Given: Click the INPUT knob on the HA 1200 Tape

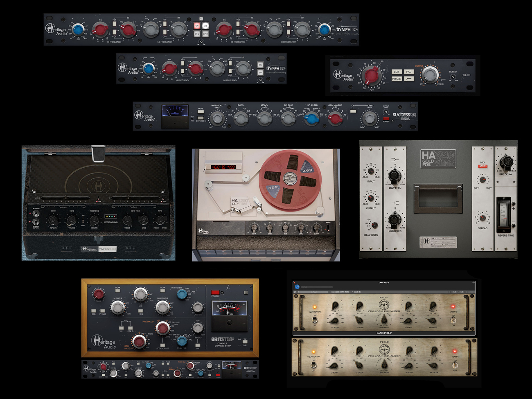Looking at the screenshot, I should point(254,228).
